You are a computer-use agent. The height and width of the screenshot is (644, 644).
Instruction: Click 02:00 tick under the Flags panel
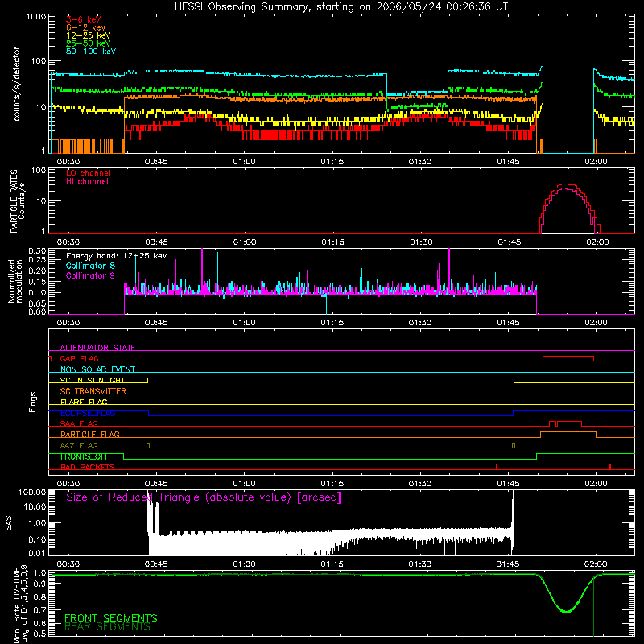(x=596, y=484)
